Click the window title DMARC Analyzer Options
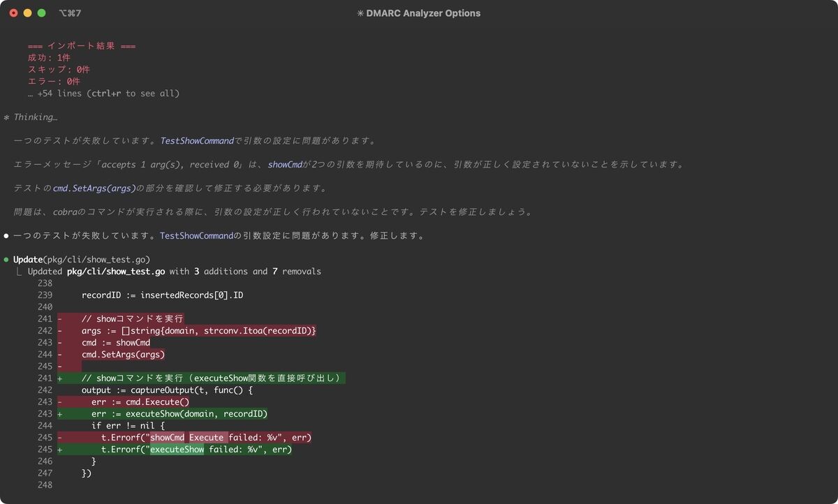The image size is (838, 504). (418, 13)
